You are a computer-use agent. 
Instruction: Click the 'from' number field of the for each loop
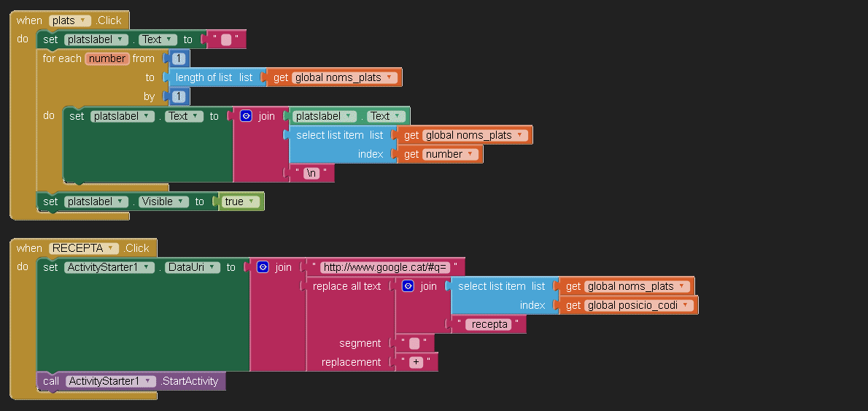pos(179,58)
